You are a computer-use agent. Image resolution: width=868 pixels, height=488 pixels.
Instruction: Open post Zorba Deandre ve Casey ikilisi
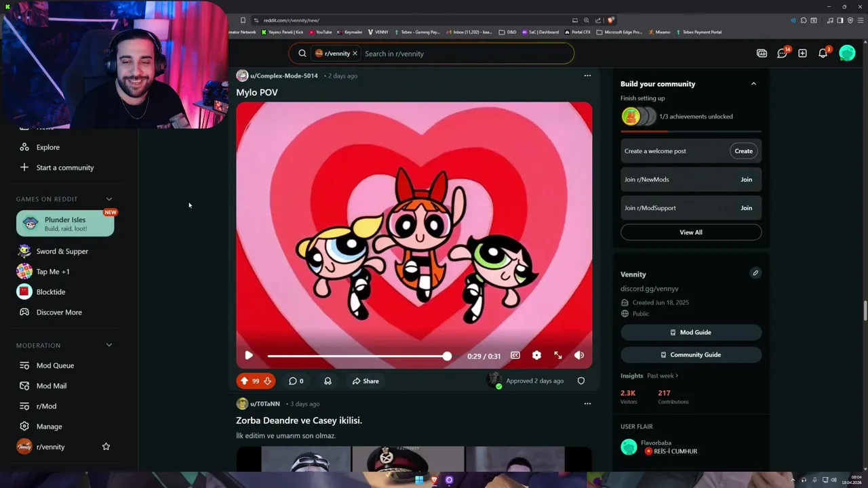[299, 420]
